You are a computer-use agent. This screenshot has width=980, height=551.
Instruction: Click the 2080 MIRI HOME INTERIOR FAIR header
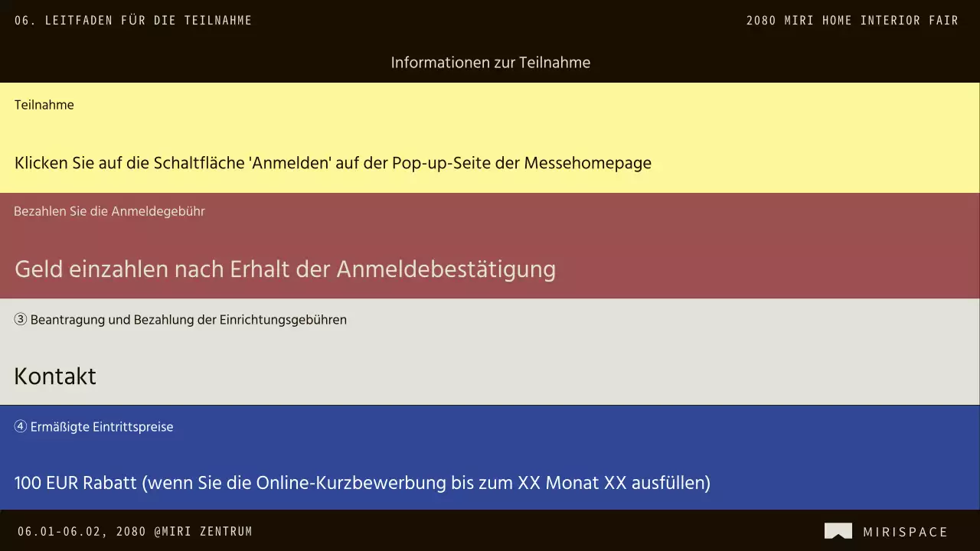point(852,21)
